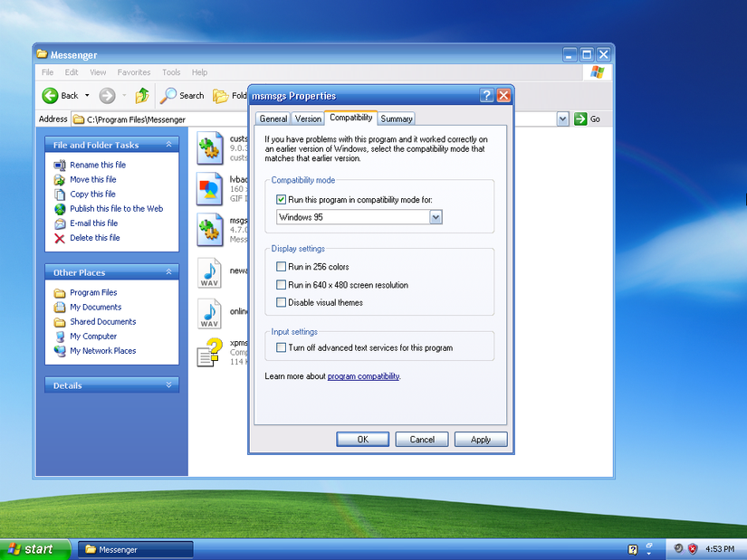Open the program compatibility link
747x560 pixels.
[x=363, y=376]
